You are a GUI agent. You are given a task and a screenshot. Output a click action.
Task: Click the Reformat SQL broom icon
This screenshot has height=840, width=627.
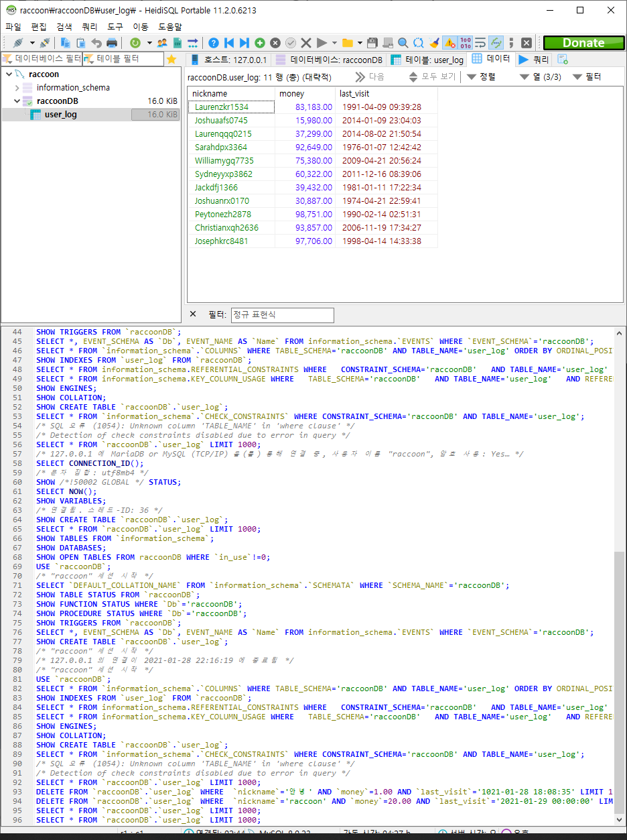tap(434, 42)
